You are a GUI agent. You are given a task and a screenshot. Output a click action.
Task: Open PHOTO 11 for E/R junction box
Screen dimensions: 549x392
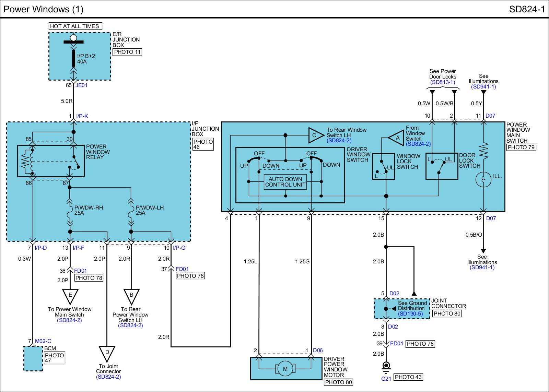tap(127, 52)
